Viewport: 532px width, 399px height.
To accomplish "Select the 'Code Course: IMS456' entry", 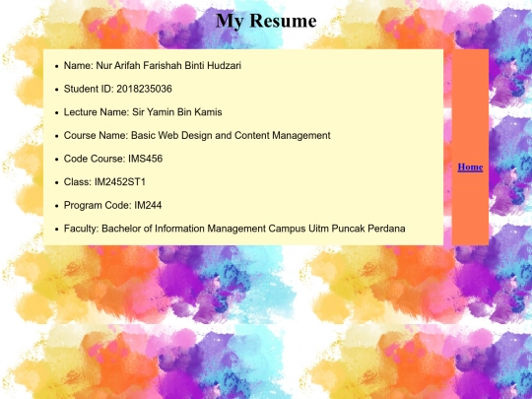I will (x=113, y=159).
